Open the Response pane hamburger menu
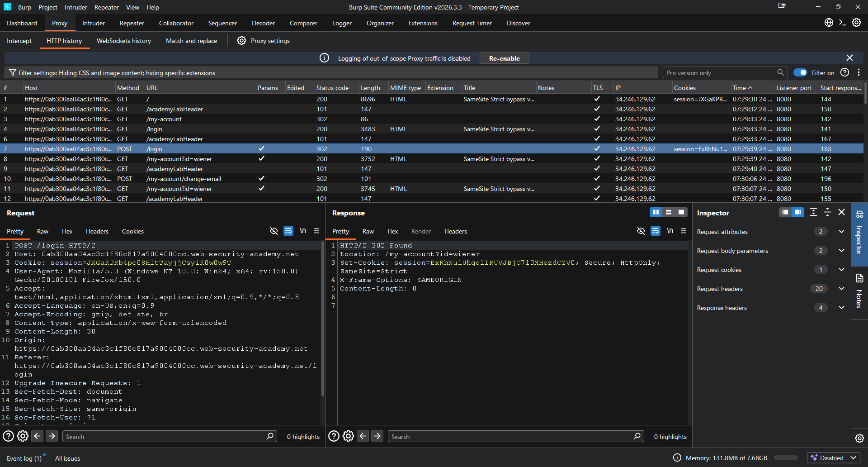The width and height of the screenshot is (868, 467). [x=684, y=231]
